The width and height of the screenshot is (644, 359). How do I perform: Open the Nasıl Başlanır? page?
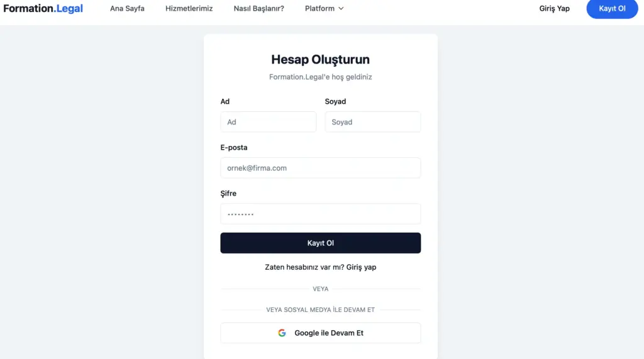(x=258, y=8)
